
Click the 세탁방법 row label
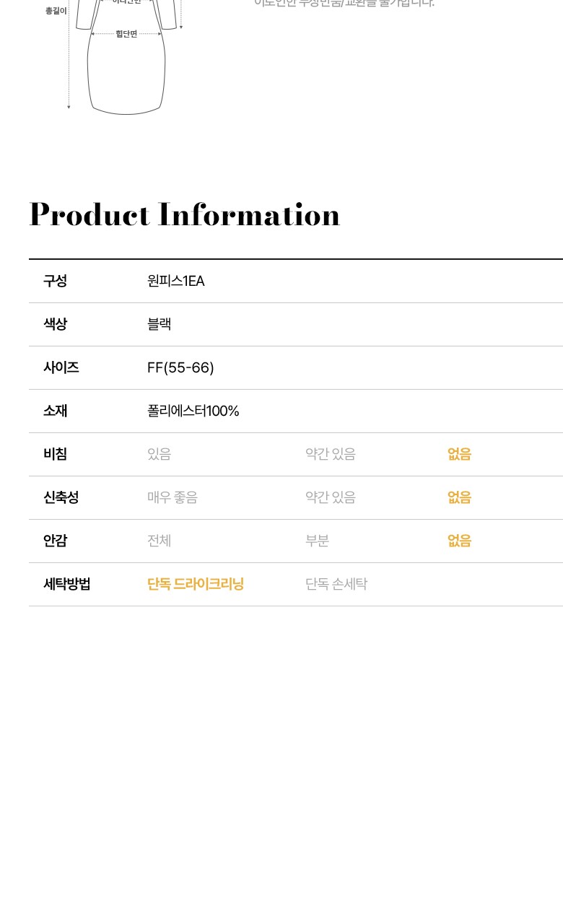(x=67, y=584)
